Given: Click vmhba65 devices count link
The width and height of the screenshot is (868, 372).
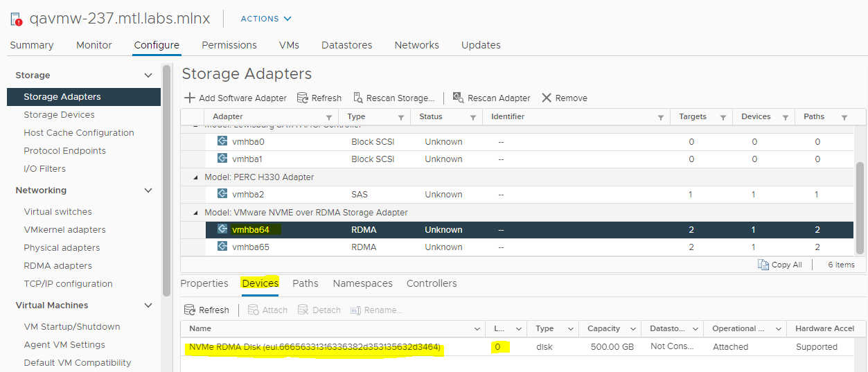Looking at the screenshot, I should pyautogui.click(x=753, y=247).
